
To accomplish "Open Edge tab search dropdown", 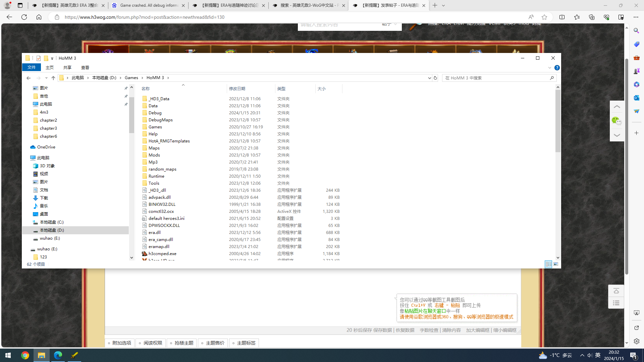I will pyautogui.click(x=443, y=5).
